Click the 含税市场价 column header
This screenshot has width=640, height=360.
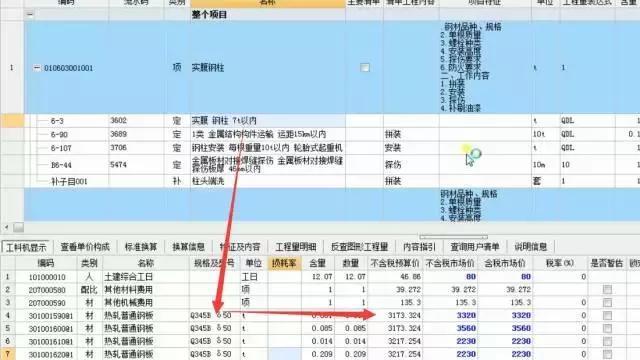(x=505, y=263)
